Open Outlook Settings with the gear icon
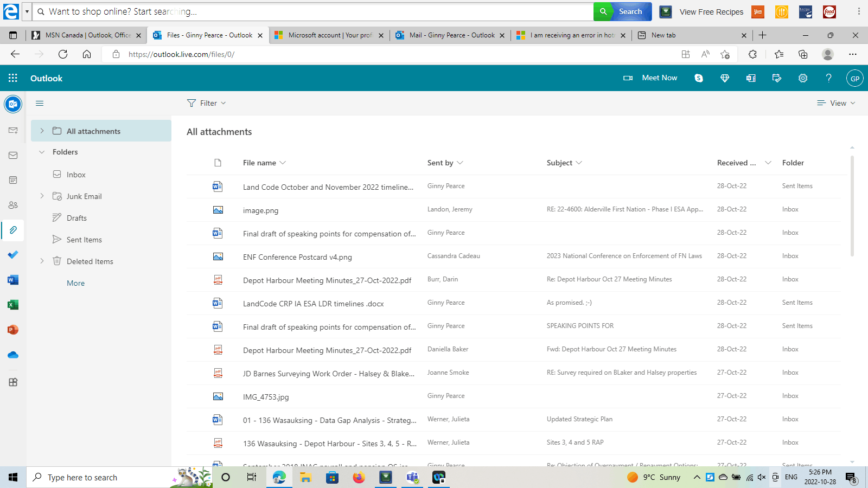The image size is (868, 488). point(803,78)
